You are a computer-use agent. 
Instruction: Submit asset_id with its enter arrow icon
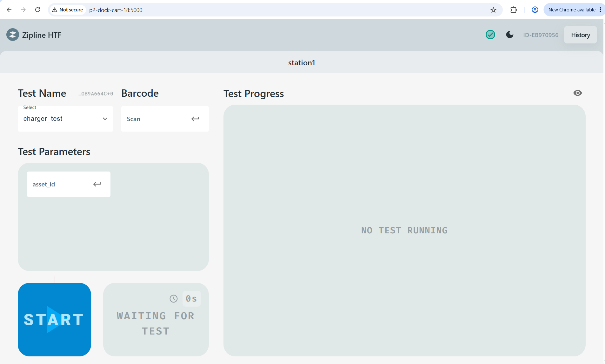point(97,184)
